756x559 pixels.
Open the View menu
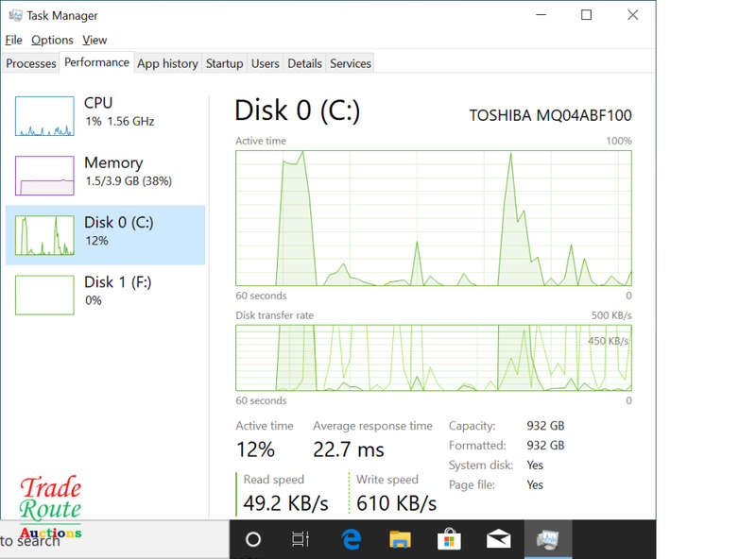94,40
